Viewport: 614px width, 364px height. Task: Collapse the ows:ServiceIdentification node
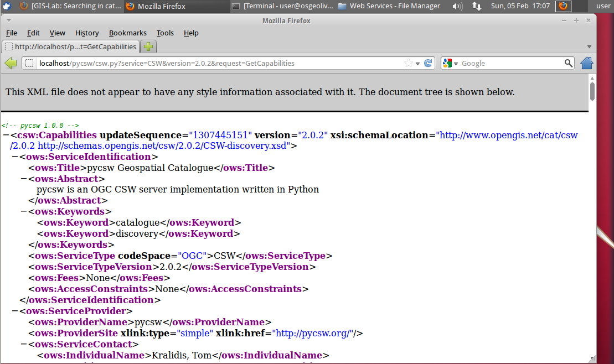[15, 157]
